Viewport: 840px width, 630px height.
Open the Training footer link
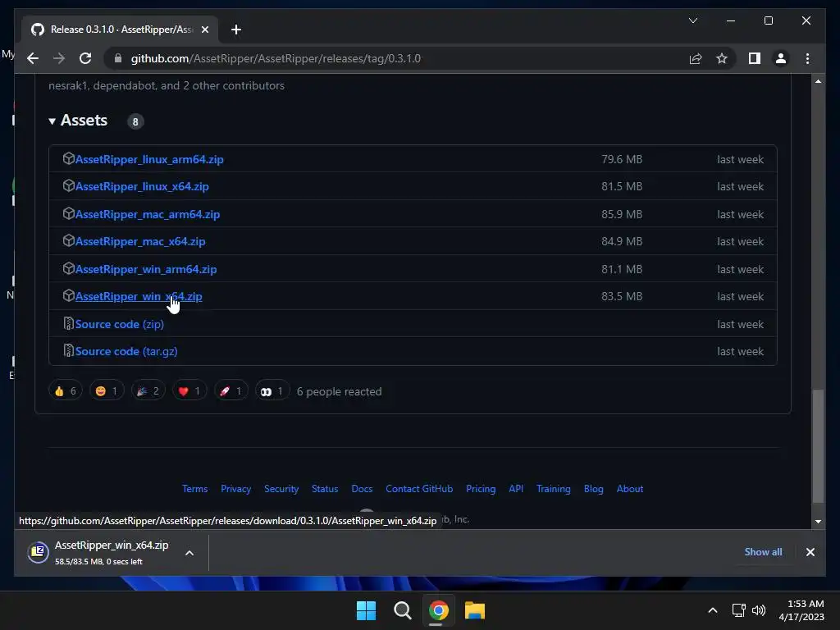(554, 489)
